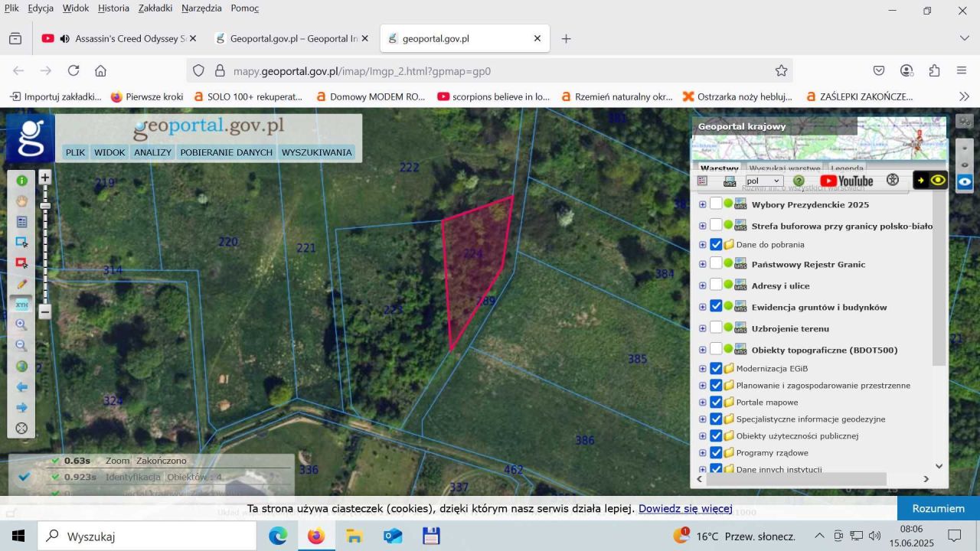Viewport: 980px width, 551px height.
Task: Open the 'pol' language dropdown
Action: click(763, 181)
